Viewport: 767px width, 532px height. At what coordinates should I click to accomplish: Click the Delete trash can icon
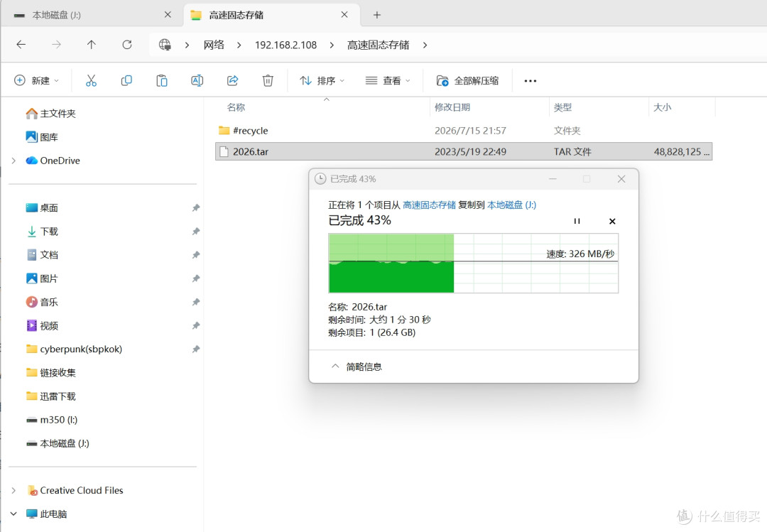[268, 81]
